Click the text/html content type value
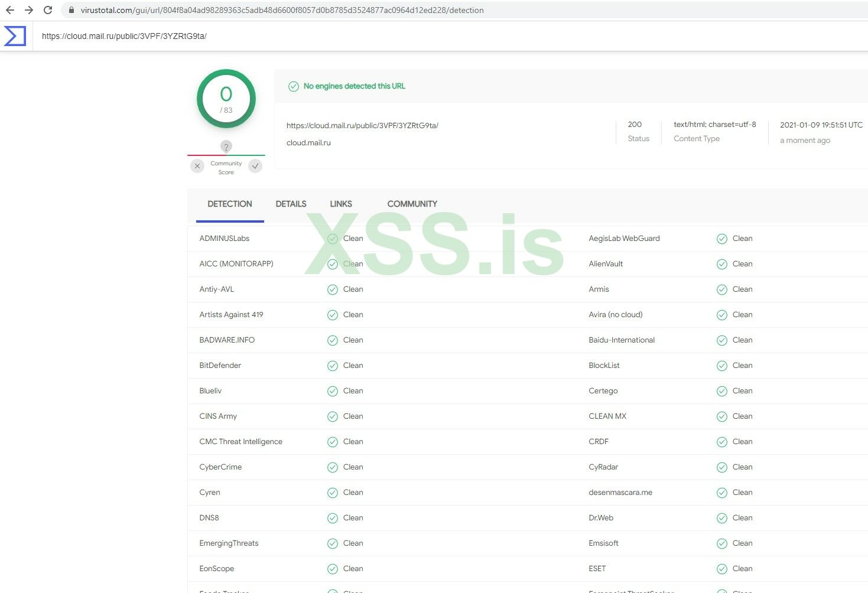Screen dimensions: 868x593 [715, 125]
